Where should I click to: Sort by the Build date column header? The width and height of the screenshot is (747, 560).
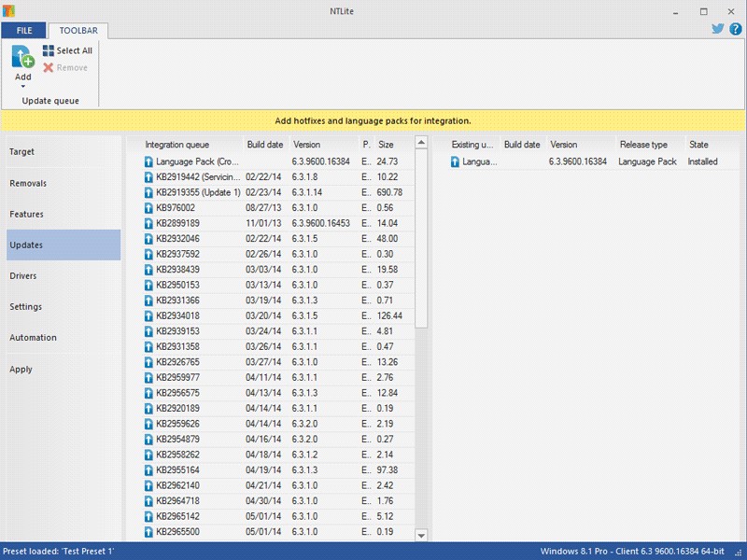click(x=264, y=145)
